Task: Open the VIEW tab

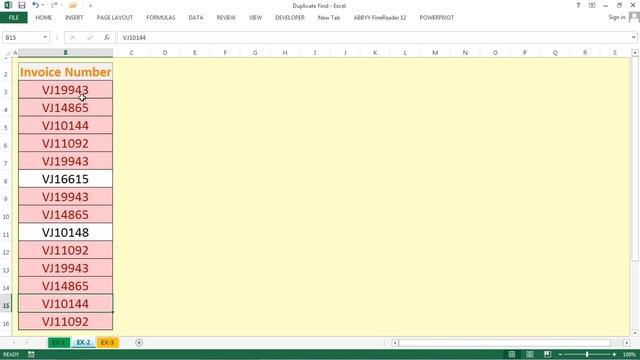Action: (256, 18)
